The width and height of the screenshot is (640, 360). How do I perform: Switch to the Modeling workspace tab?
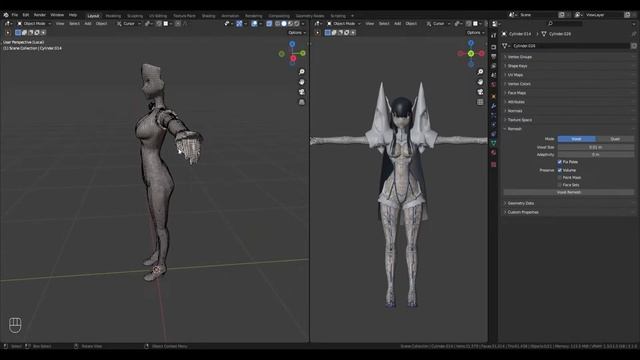113,16
